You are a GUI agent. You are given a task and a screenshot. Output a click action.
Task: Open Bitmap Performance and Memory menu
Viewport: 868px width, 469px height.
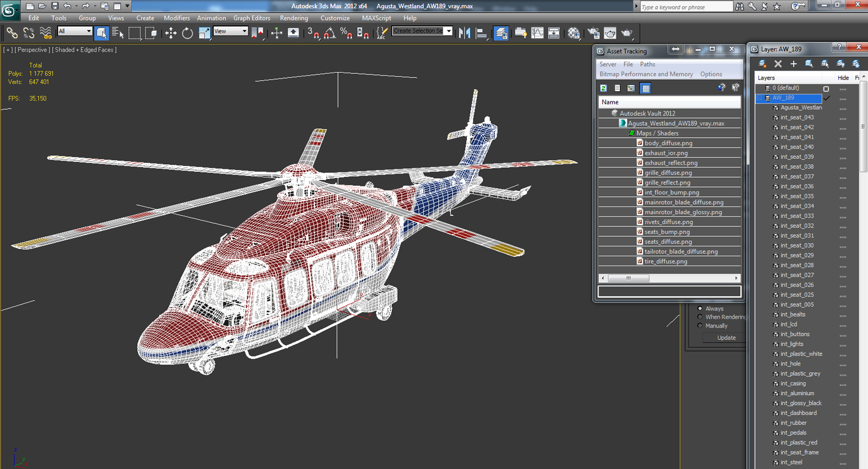646,74
